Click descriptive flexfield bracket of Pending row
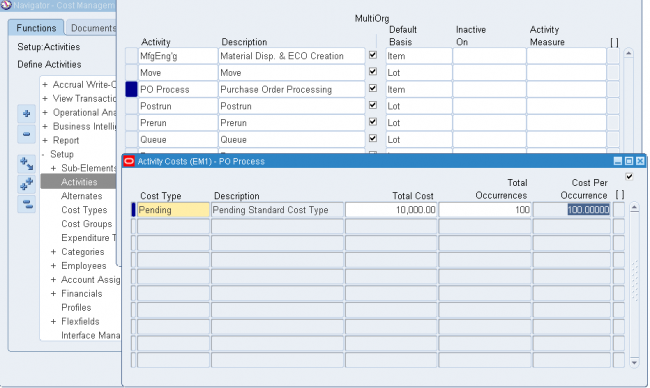Image resolution: width=650 pixels, height=388 pixels. pos(619,210)
